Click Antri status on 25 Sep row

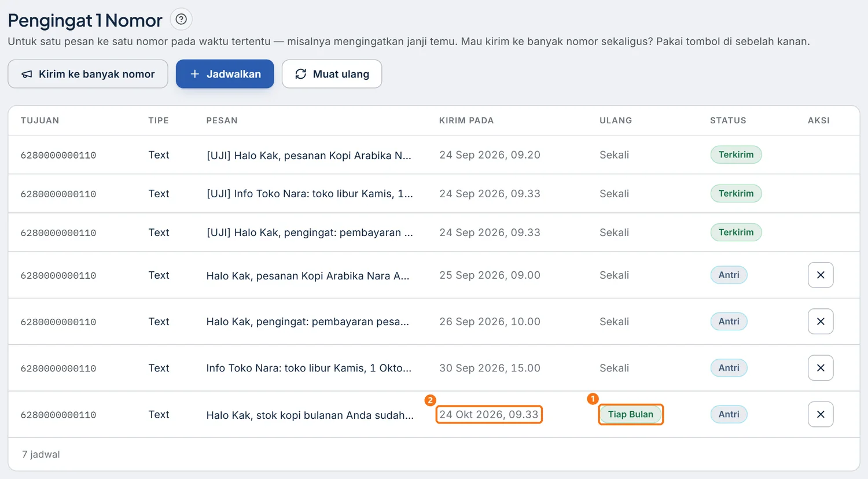(x=729, y=275)
